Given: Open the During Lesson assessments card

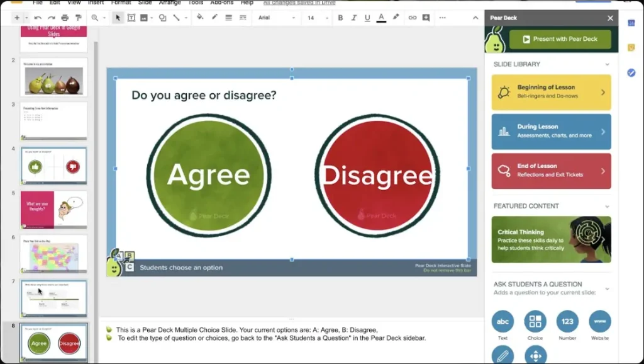Looking at the screenshot, I should [x=551, y=132].
